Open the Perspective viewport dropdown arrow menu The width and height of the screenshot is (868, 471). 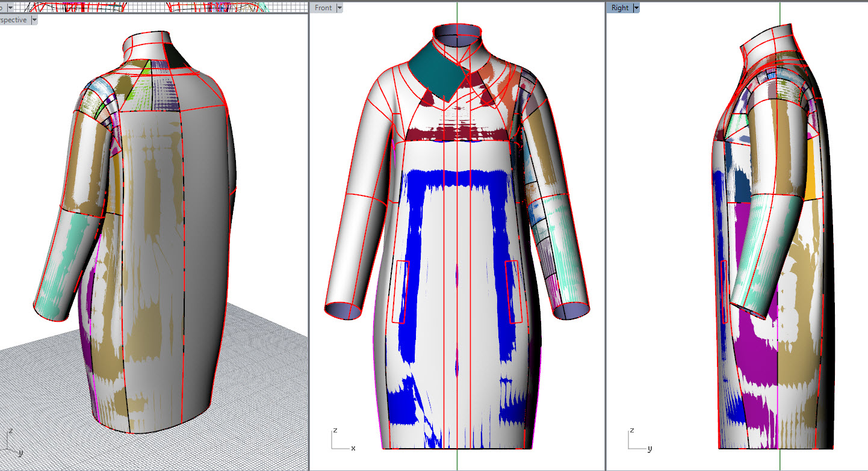tap(34, 20)
